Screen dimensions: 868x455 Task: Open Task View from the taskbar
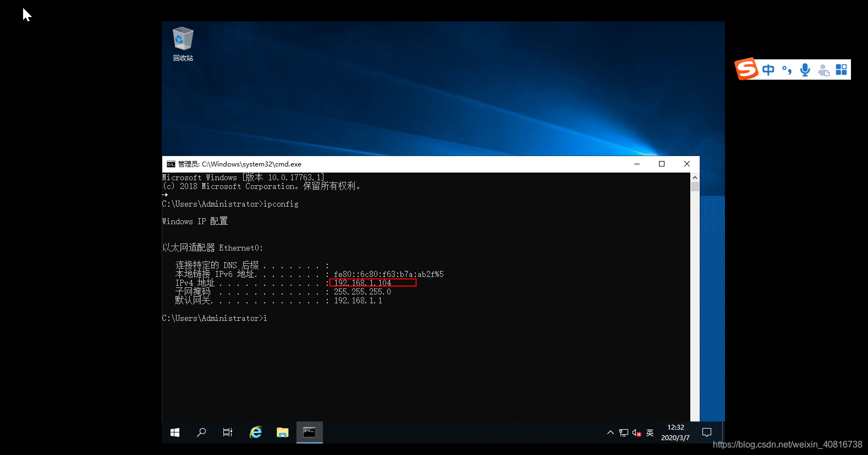tap(228, 432)
